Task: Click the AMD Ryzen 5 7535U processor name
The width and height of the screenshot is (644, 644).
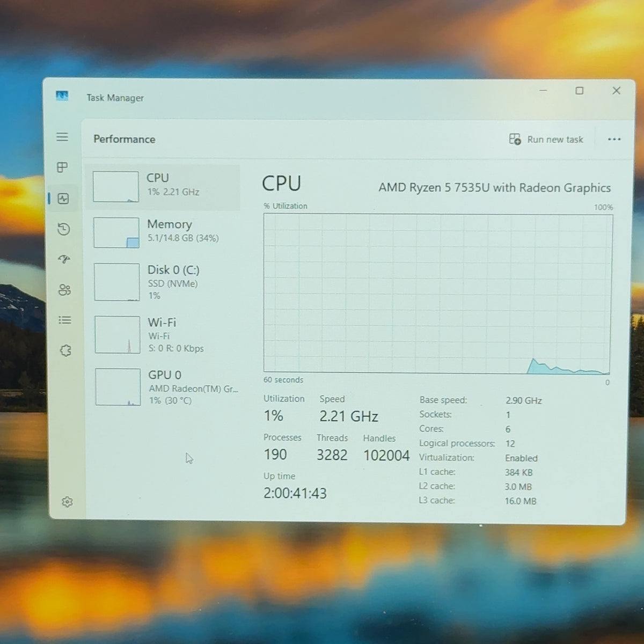Action: pyautogui.click(x=495, y=188)
